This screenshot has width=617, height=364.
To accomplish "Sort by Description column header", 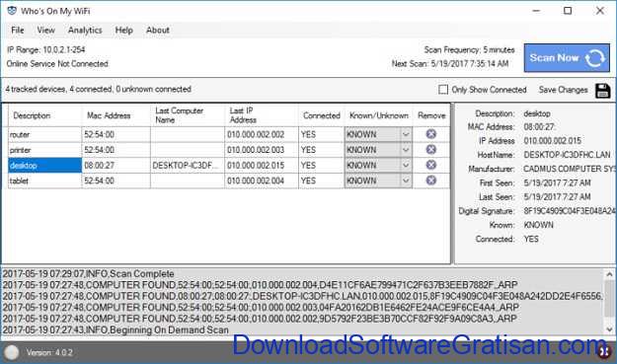I will pos(44,115).
